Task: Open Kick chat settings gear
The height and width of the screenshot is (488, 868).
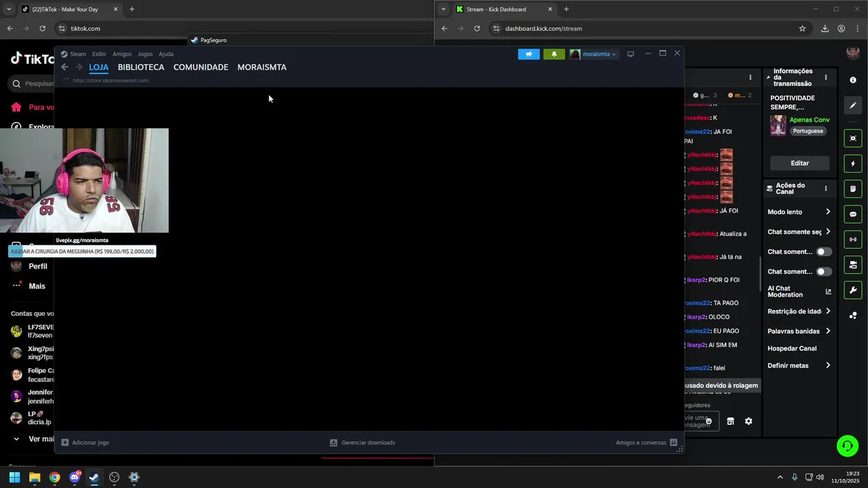Action: point(749,421)
